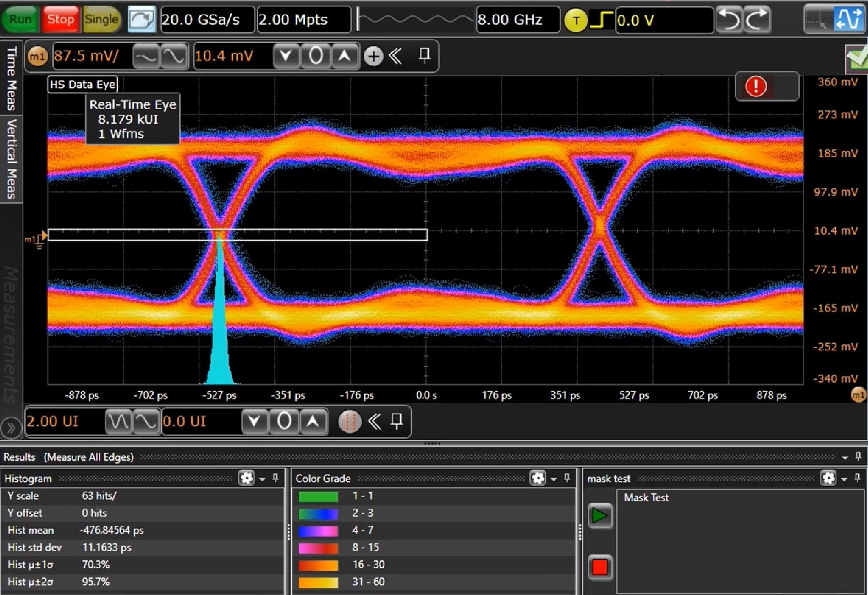Image resolution: width=868 pixels, height=595 pixels.
Task: Expand the Results panel dropdown arrow
Action: coord(845,457)
